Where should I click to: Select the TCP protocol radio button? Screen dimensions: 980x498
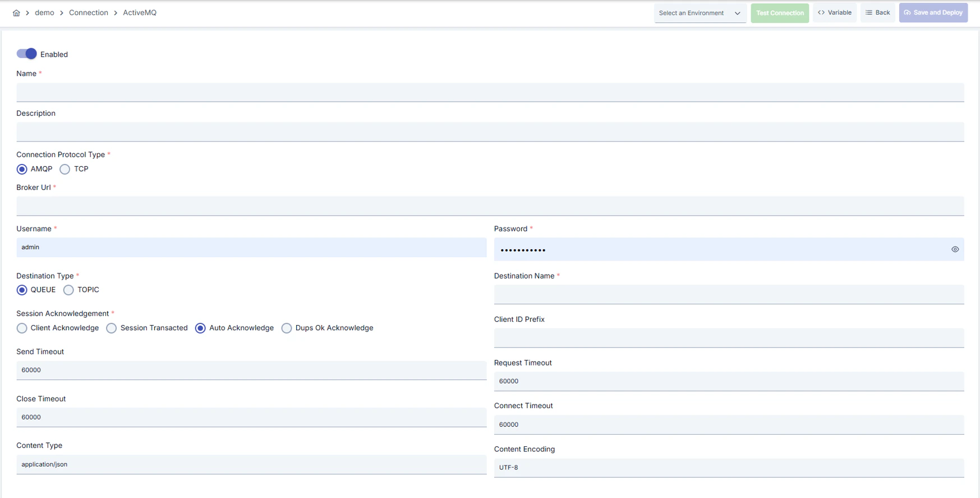(x=65, y=169)
